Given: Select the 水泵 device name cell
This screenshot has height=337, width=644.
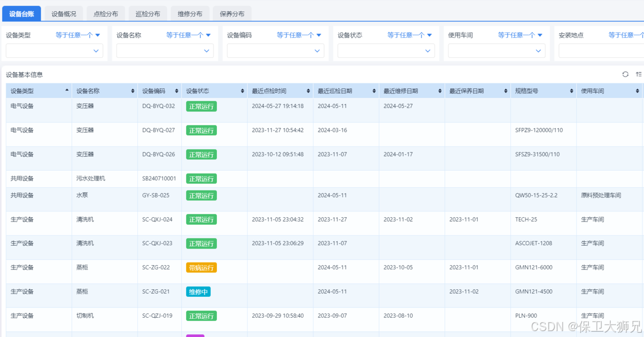Looking at the screenshot, I should pyautogui.click(x=104, y=199).
